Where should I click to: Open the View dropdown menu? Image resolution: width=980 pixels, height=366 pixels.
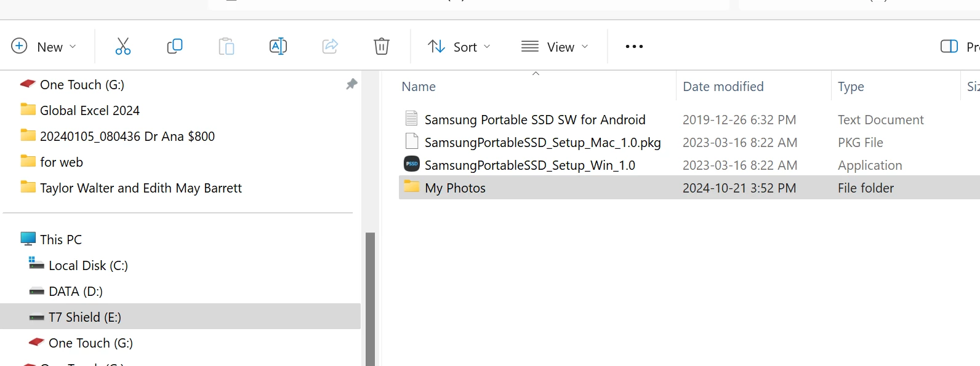[x=555, y=47]
